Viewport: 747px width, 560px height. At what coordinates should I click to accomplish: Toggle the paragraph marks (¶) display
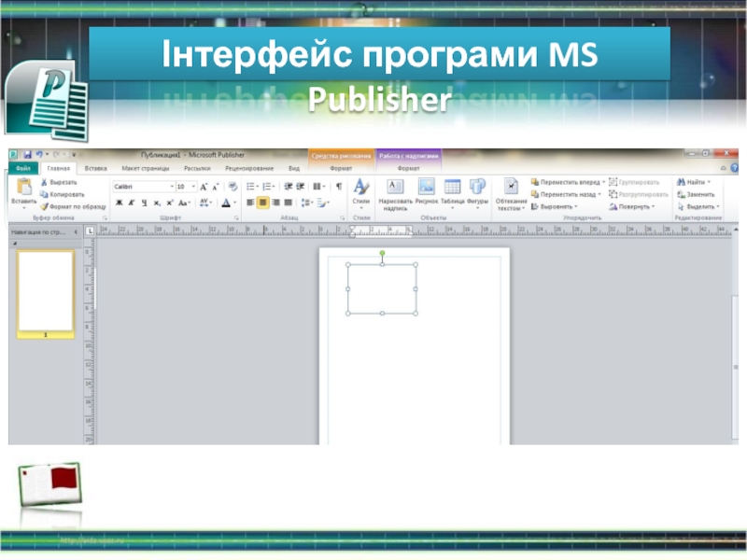pos(338,186)
